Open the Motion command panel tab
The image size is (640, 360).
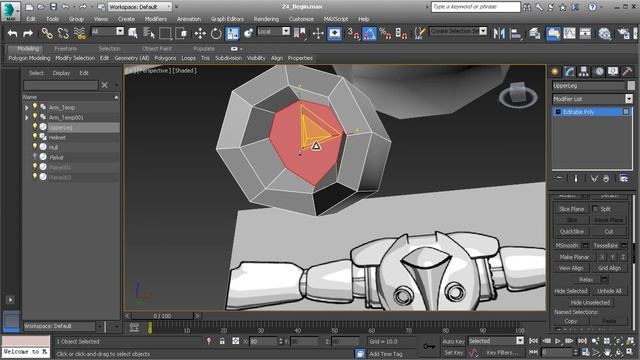598,72
